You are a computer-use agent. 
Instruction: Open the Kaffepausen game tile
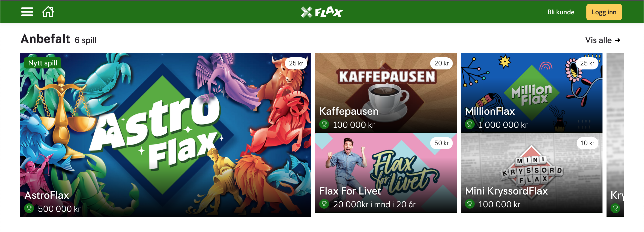click(x=386, y=93)
